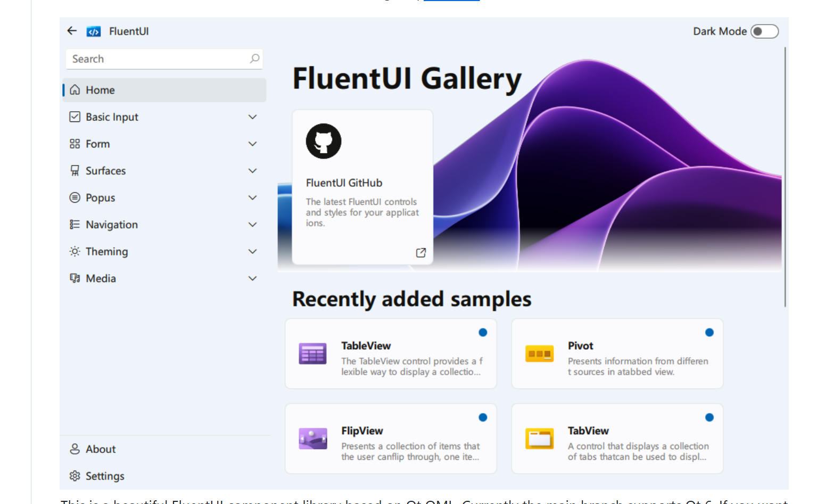
Task: Expand the Form section chevron
Action: pyautogui.click(x=253, y=144)
